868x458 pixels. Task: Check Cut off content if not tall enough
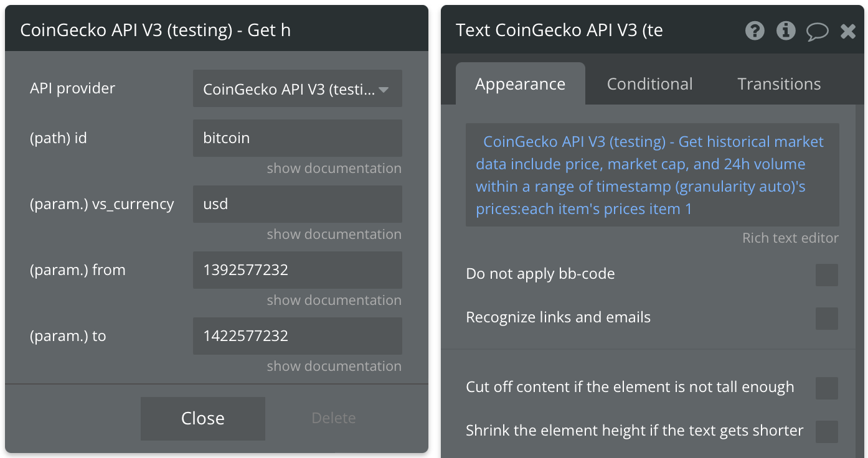(827, 388)
